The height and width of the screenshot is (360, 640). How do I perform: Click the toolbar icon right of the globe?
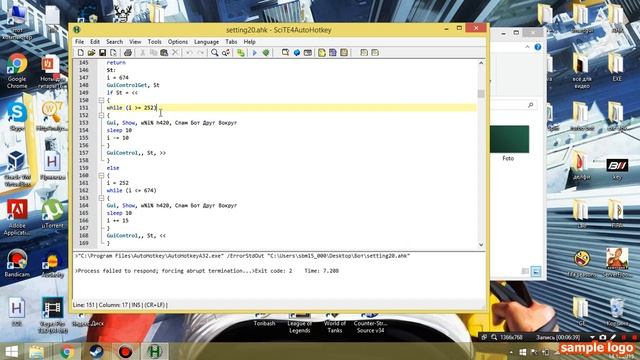pos(308,53)
